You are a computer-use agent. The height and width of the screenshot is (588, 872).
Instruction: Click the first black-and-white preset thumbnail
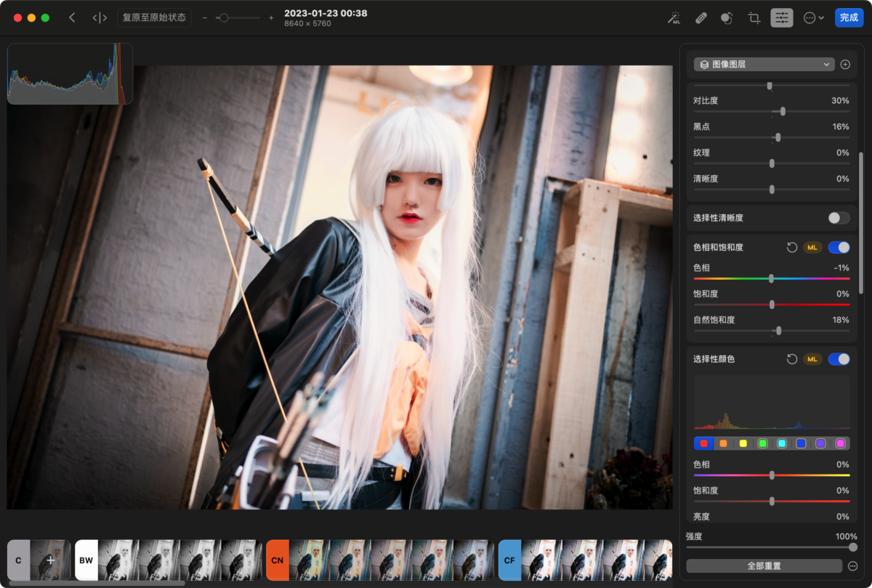coord(118,560)
